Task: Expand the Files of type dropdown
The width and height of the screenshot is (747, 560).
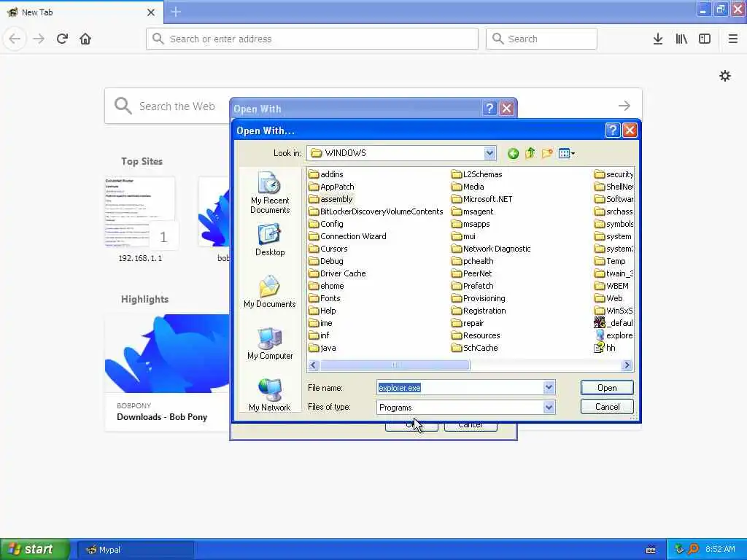Action: [x=549, y=407]
